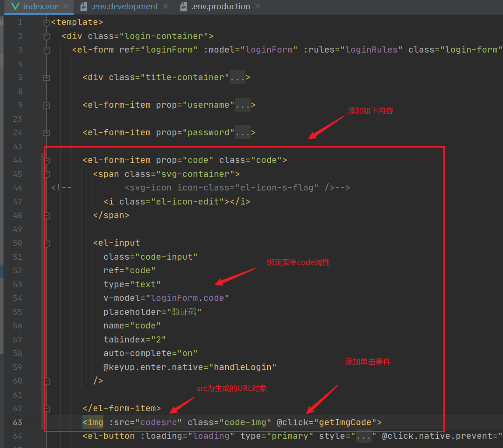The width and height of the screenshot is (503, 448).
Task: Click the "code-img" class value
Action: click(245, 422)
